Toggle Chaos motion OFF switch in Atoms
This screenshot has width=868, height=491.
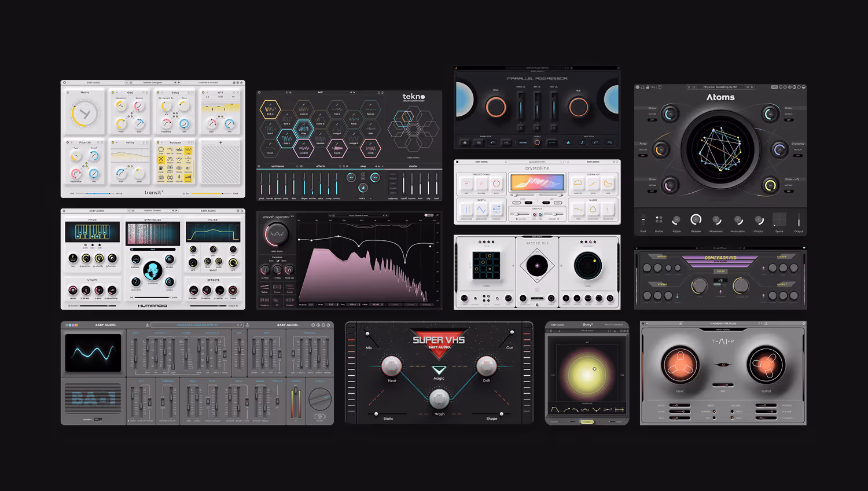tap(652, 120)
